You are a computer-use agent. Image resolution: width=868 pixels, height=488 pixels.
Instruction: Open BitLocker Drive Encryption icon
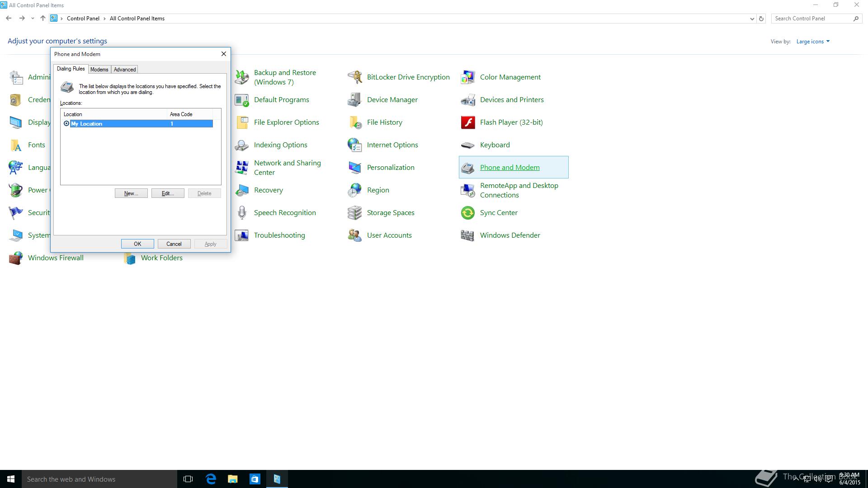click(355, 77)
